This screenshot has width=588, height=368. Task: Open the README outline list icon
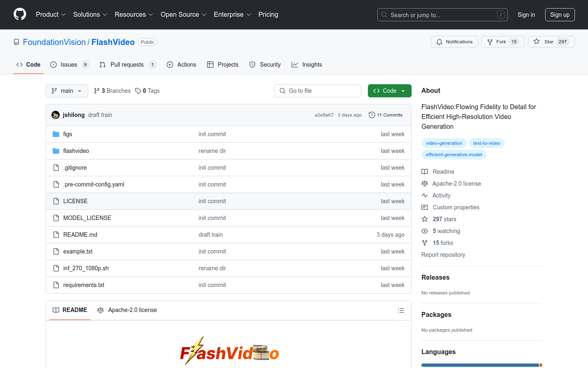point(401,310)
